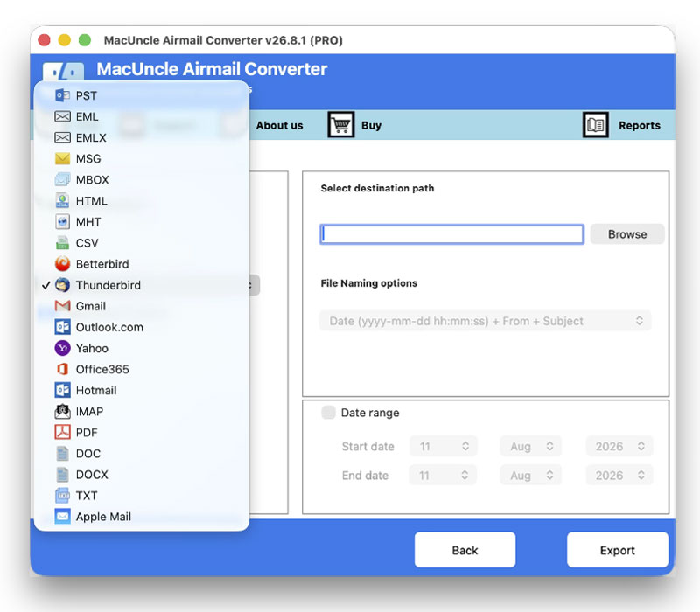Click the TXT file icon

[62, 495]
